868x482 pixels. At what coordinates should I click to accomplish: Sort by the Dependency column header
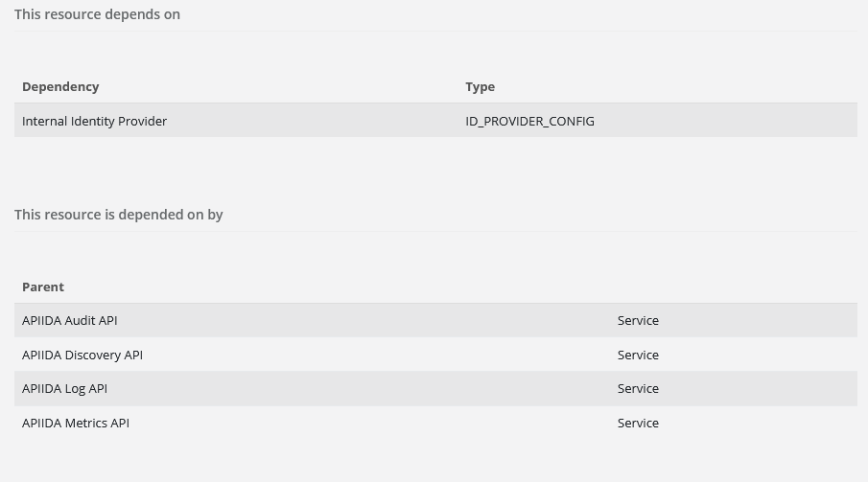click(60, 86)
